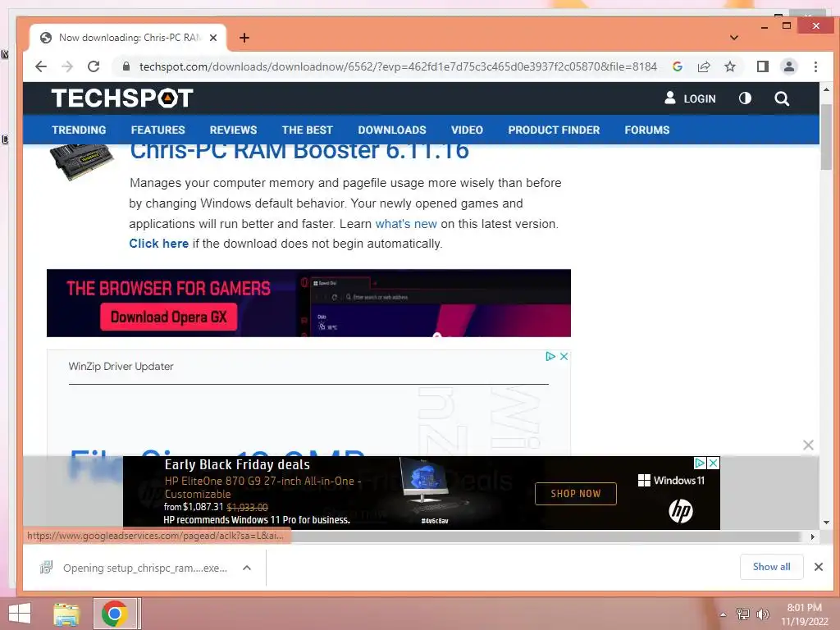Open Chris-PC RAM Booster title link
This screenshot has height=630, width=840.
(x=299, y=152)
